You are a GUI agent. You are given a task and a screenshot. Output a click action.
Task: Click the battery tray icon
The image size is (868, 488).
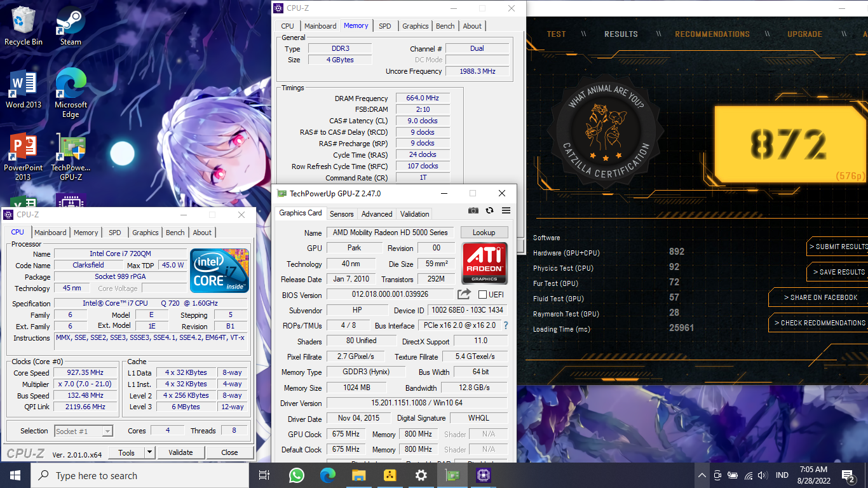(733, 475)
